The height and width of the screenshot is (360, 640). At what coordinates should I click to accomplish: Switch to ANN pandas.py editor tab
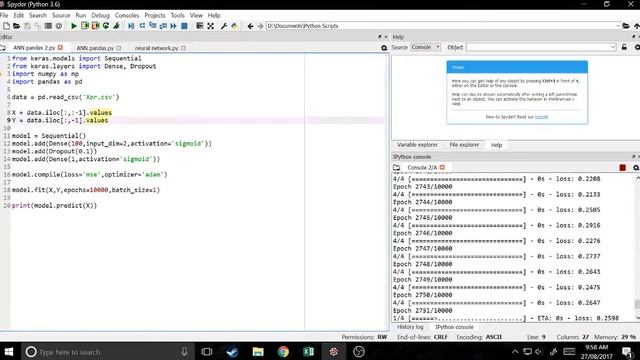(95, 48)
